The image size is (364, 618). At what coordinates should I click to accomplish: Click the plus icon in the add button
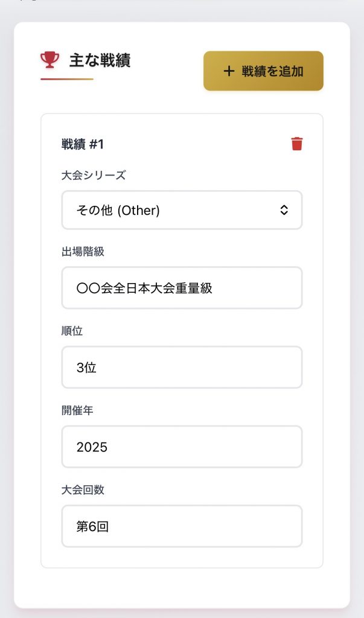(x=229, y=71)
